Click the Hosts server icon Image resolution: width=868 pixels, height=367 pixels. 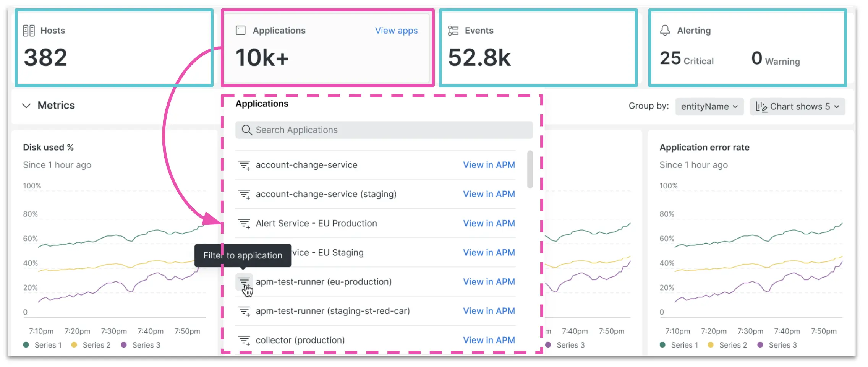pyautogui.click(x=29, y=31)
